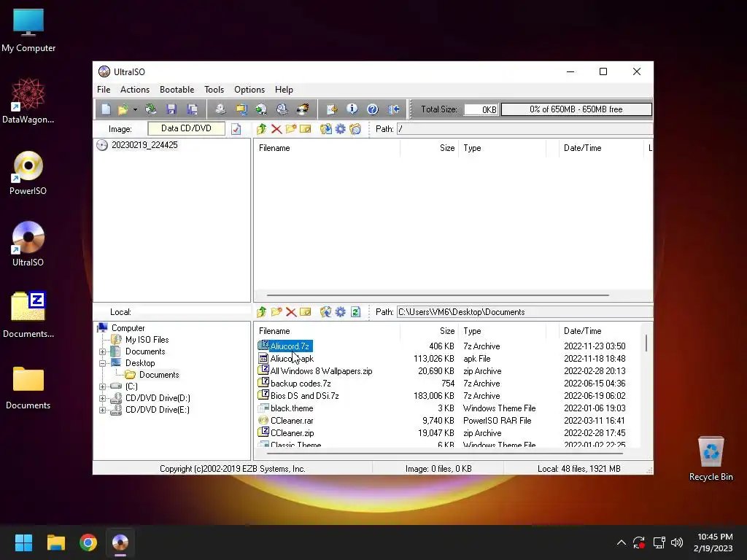Viewport: 747px width, 560px height.
Task: Click the checkmark image properties icon beside Data CD/DVD
Action: pos(236,129)
